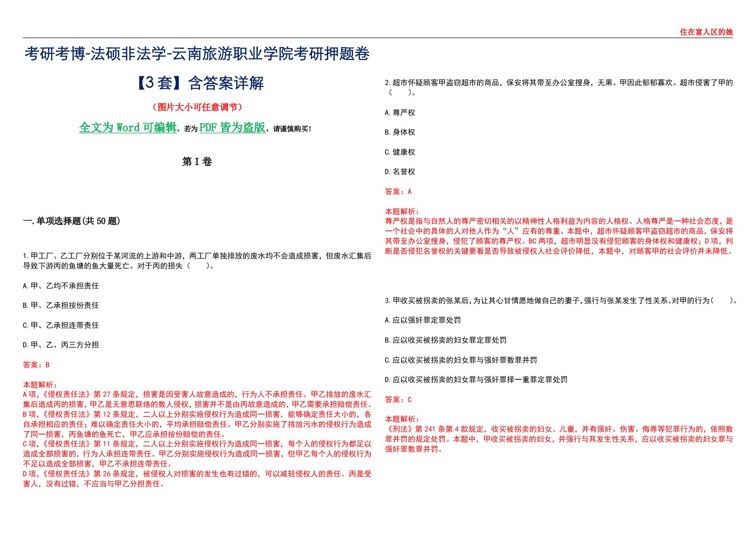The width and height of the screenshot is (756, 534).
Task: Select option A 应以强奸罪定罪处罚
Action: (423, 320)
